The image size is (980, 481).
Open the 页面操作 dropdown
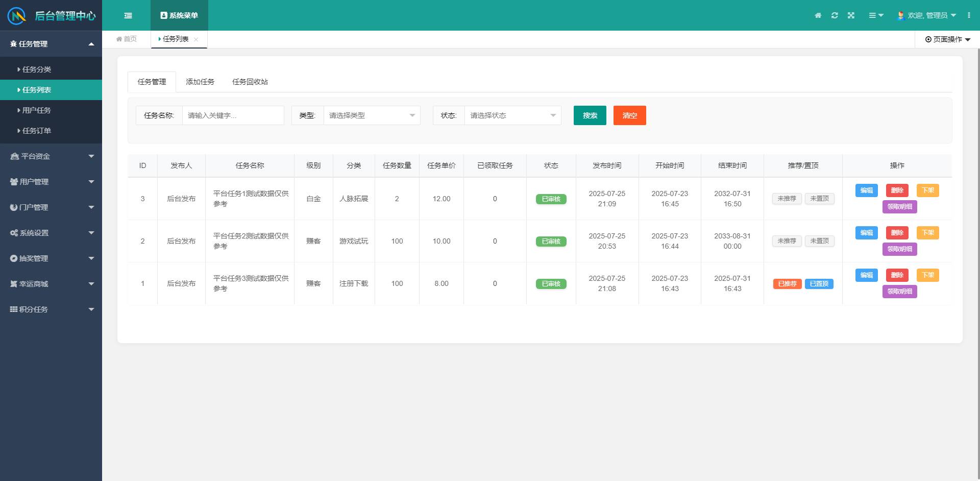[947, 39]
